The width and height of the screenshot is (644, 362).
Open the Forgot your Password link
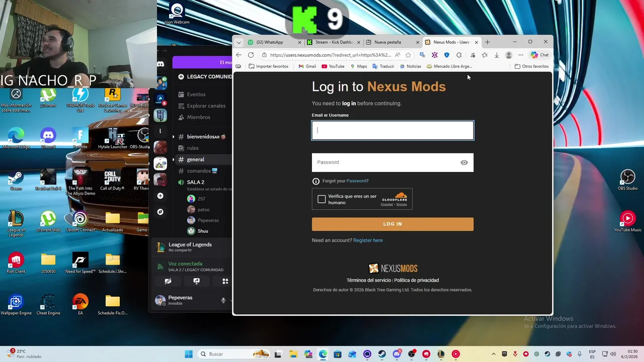[x=357, y=181]
